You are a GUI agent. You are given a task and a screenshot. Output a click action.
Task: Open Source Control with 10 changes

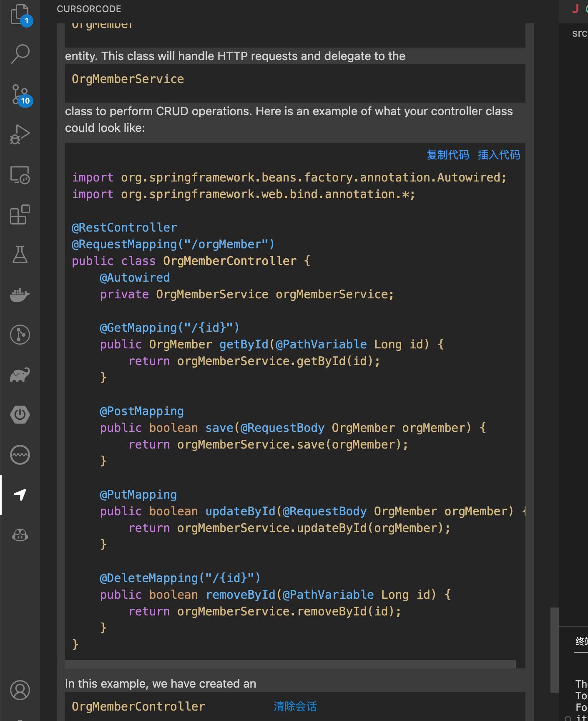pos(20,94)
